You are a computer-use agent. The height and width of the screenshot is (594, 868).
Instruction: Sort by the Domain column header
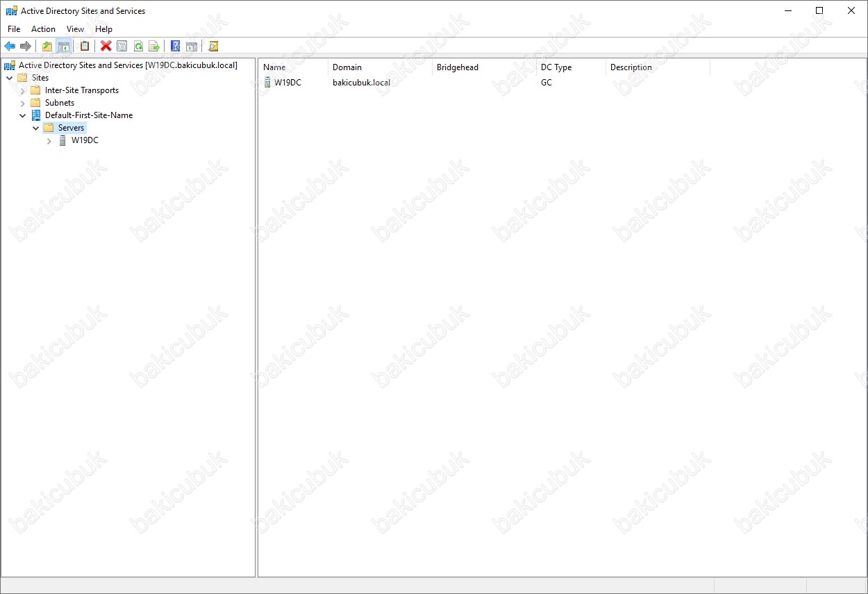point(380,67)
